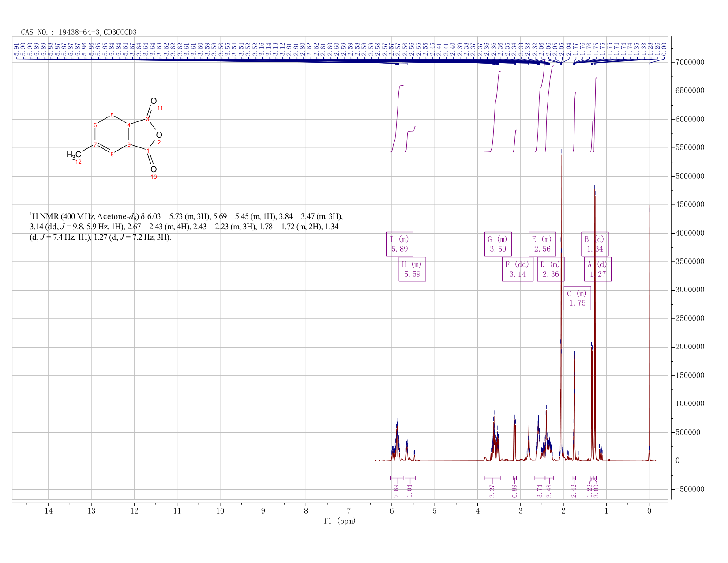Click the integral value 2.69
Screen dimensions: 728x563
coord(396,491)
